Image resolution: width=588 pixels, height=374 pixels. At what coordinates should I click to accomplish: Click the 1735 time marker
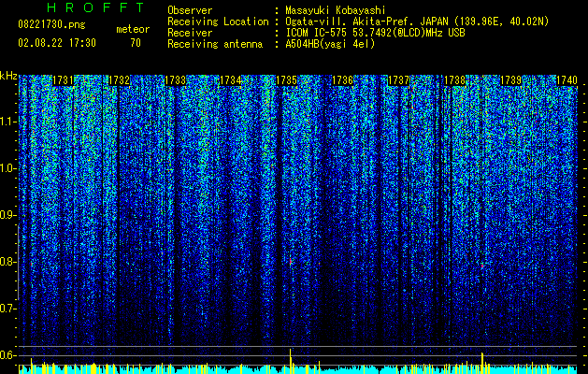pos(286,80)
